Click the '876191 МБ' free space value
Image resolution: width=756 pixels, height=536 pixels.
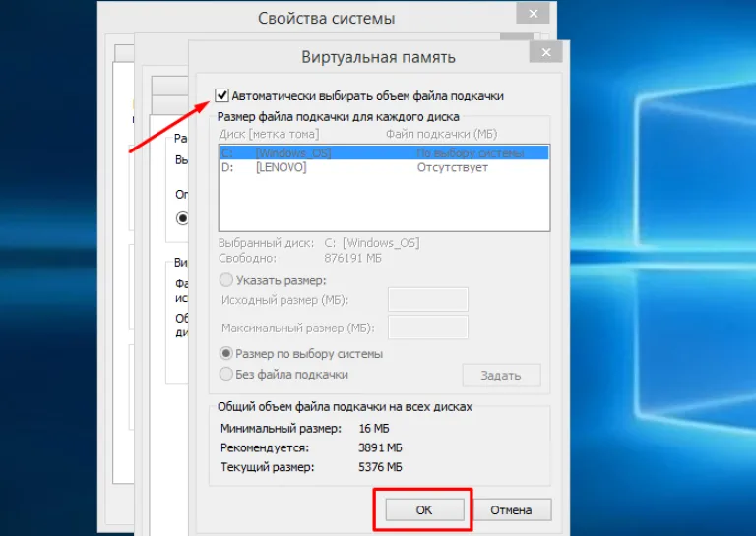tap(353, 258)
